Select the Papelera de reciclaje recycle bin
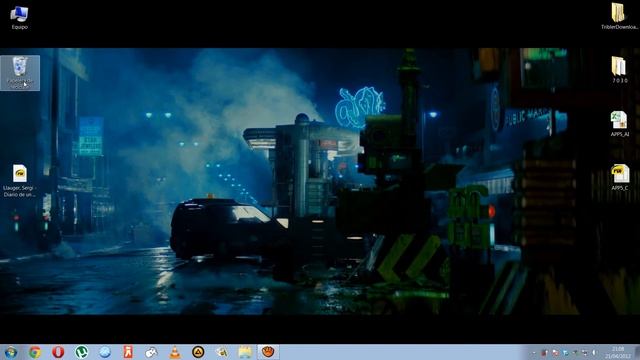The height and width of the screenshot is (360, 640). pos(20,73)
